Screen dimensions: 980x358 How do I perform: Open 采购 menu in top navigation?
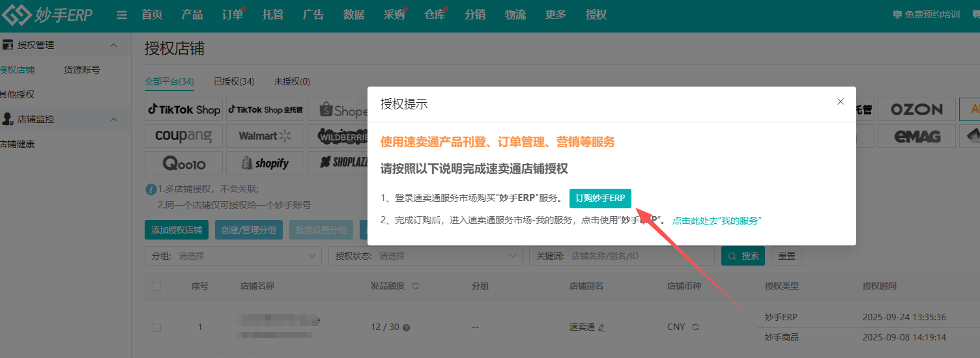[394, 15]
